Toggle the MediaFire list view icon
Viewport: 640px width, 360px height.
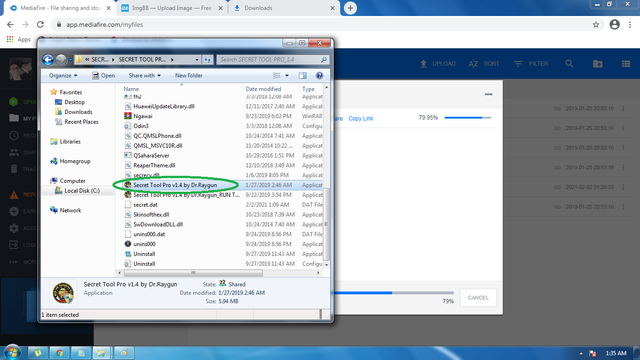pos(626,64)
